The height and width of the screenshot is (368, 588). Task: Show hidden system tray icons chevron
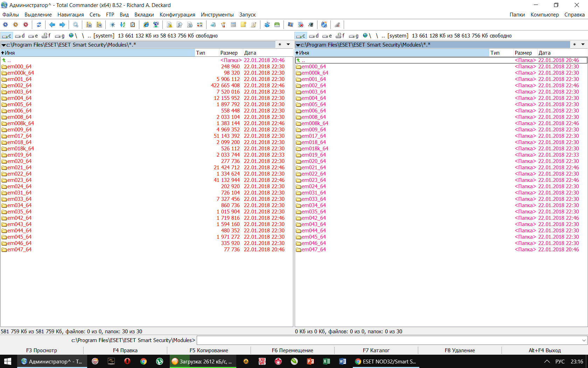point(547,361)
